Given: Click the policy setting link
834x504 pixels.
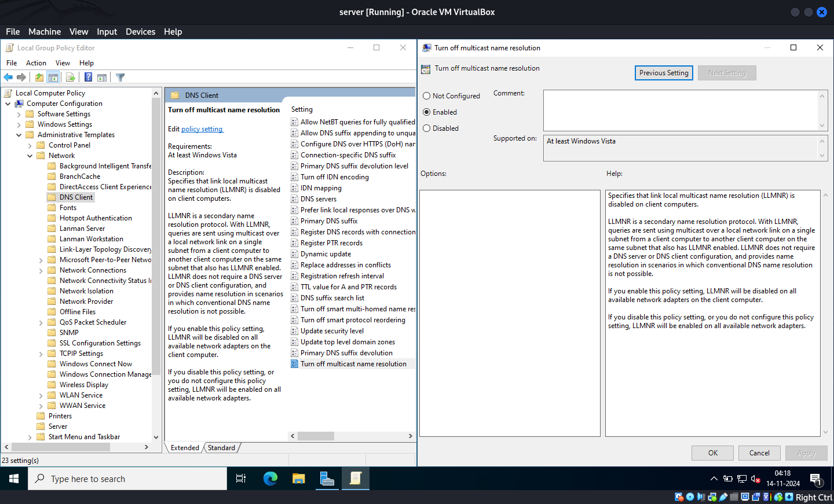Looking at the screenshot, I should click(x=202, y=129).
